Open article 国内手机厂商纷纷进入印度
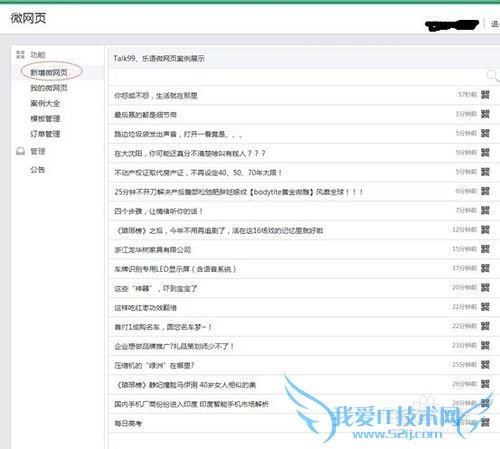500x449 pixels. pyautogui.click(x=191, y=404)
